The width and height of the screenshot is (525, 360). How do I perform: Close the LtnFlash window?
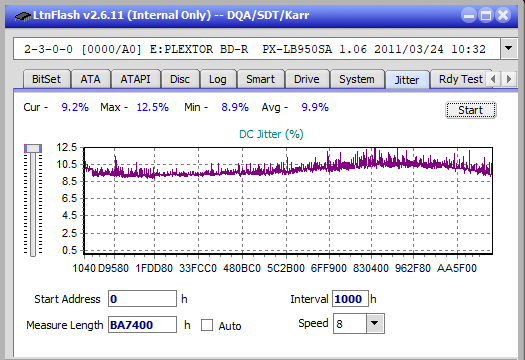pyautogui.click(x=503, y=15)
